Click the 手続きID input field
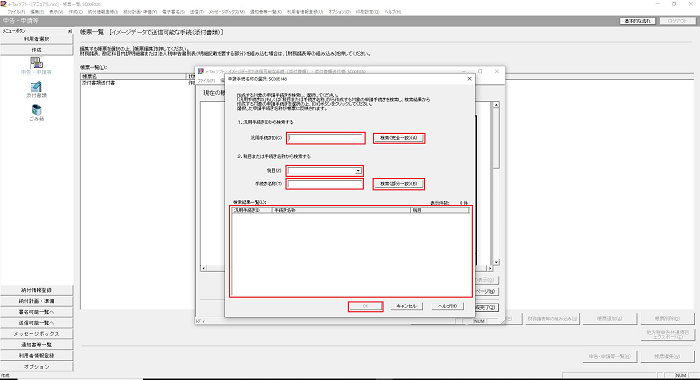Screen dimensions: 700x380 (x=325, y=138)
